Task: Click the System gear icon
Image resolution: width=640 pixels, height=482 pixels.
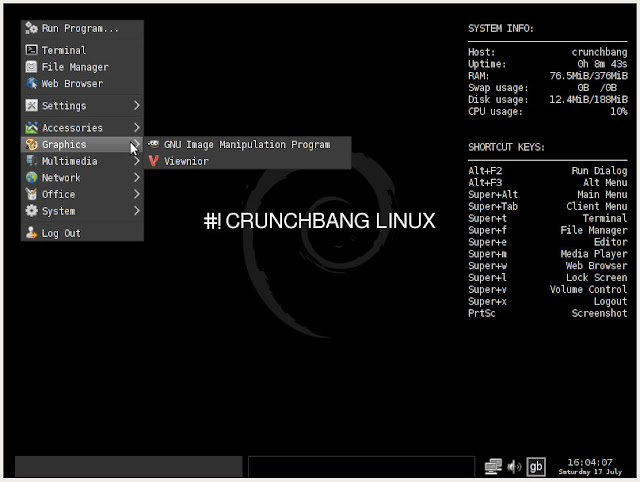Action: (31, 211)
